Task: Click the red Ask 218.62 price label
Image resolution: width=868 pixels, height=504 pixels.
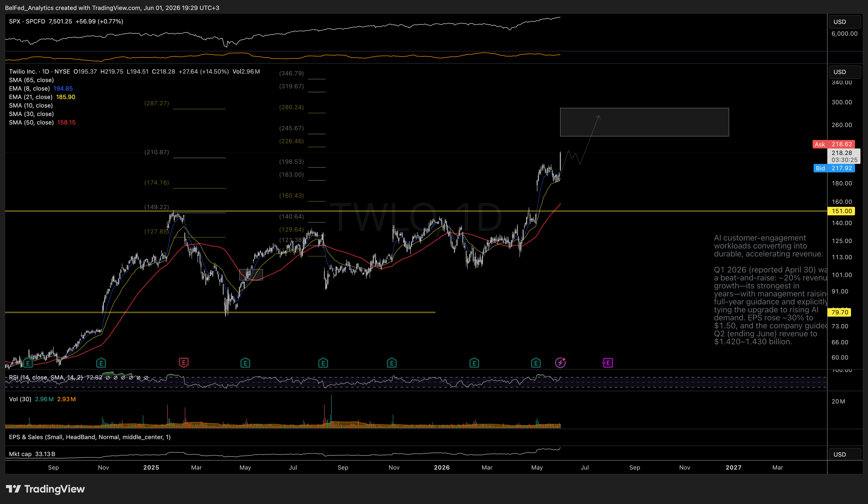Action: click(x=834, y=144)
